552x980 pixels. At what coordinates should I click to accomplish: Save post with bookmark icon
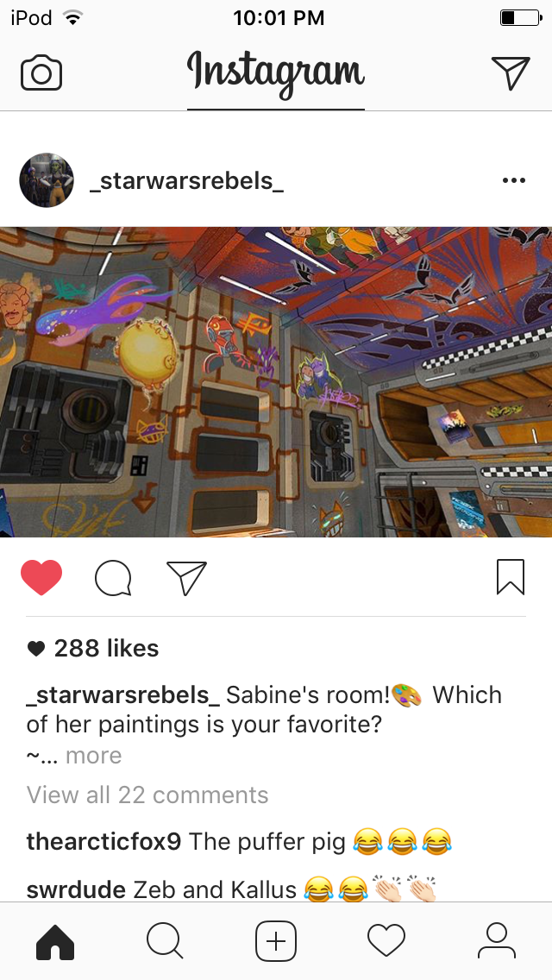[510, 577]
